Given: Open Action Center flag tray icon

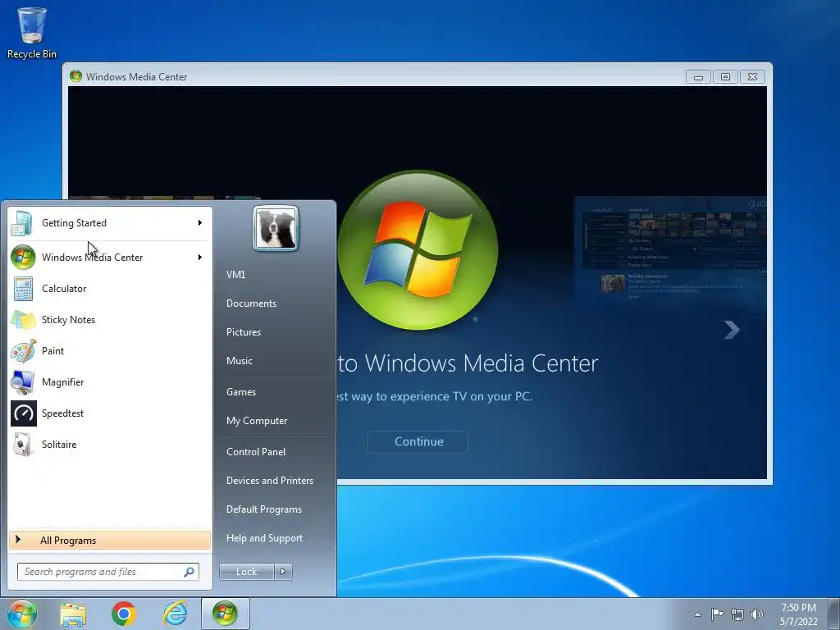Looking at the screenshot, I should pyautogui.click(x=717, y=614).
